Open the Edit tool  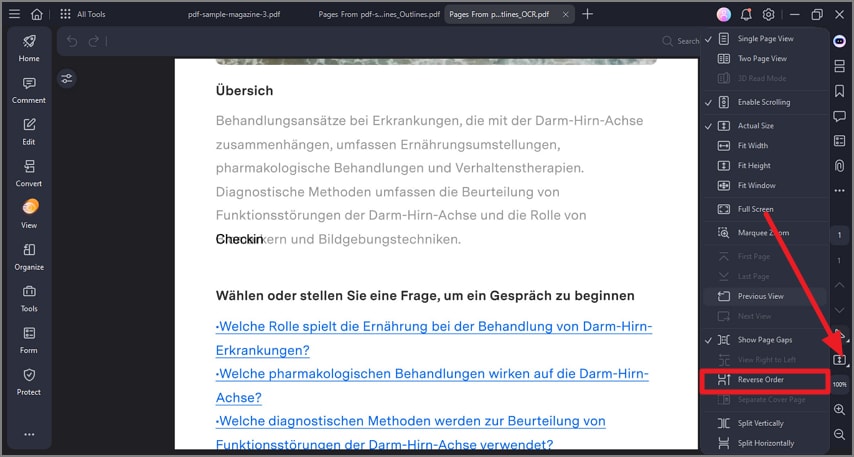click(29, 132)
